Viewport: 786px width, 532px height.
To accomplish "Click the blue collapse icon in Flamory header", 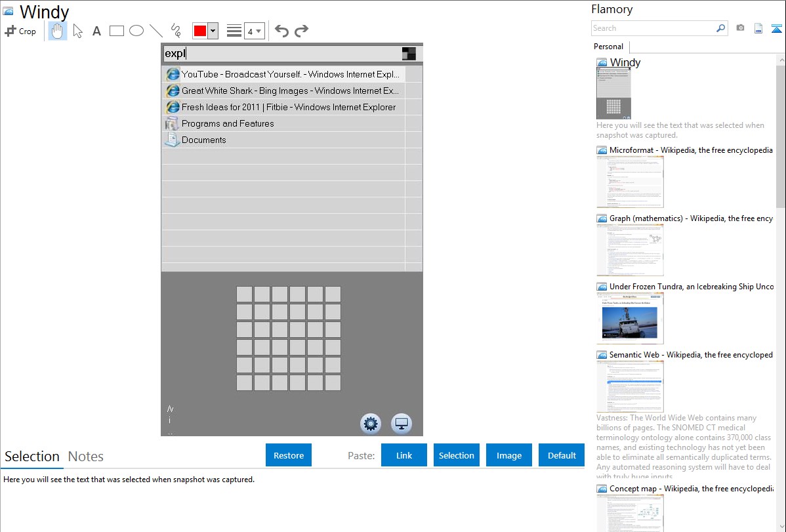I will click(776, 28).
